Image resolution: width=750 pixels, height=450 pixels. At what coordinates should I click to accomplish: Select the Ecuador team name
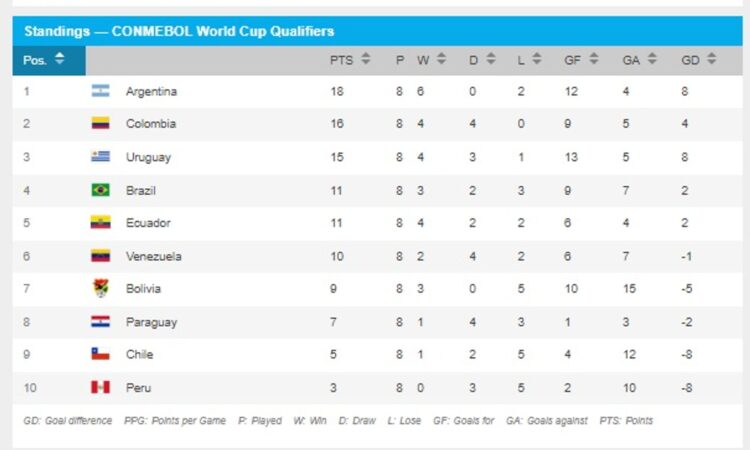coord(148,223)
